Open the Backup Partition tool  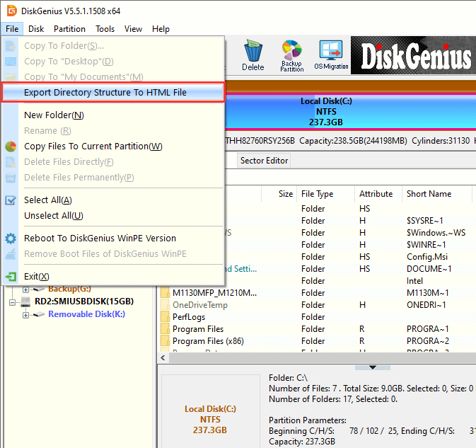(x=291, y=54)
